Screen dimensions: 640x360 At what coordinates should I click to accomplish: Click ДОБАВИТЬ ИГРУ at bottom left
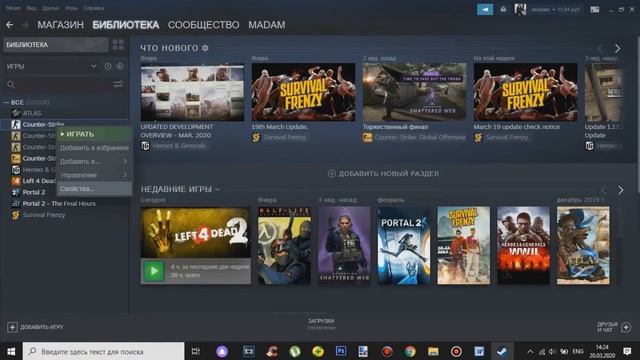[36, 327]
